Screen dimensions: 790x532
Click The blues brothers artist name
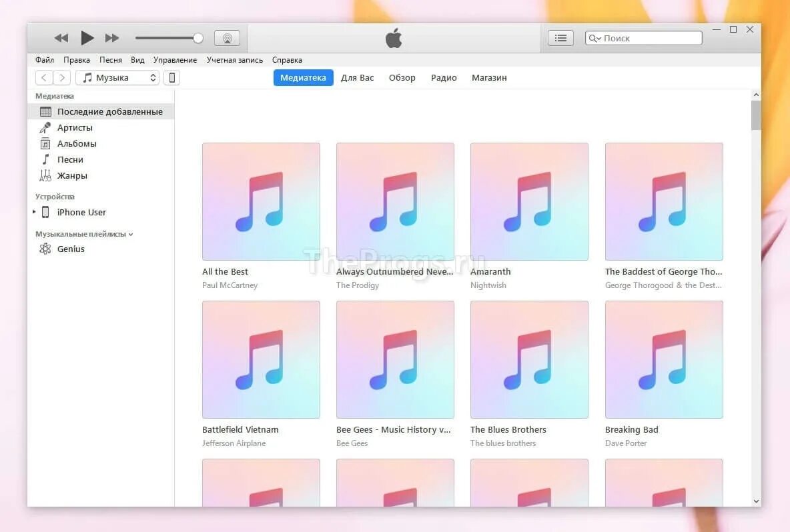(503, 443)
